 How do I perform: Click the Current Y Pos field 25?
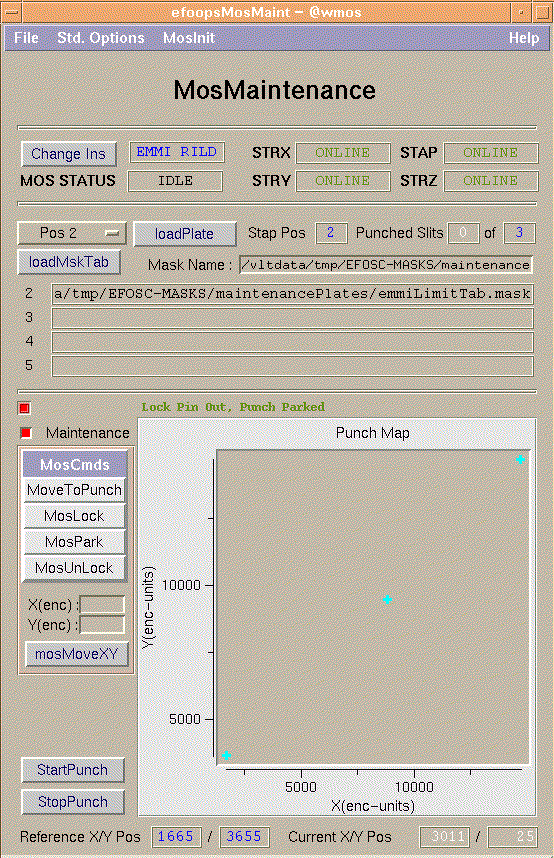pos(512,837)
